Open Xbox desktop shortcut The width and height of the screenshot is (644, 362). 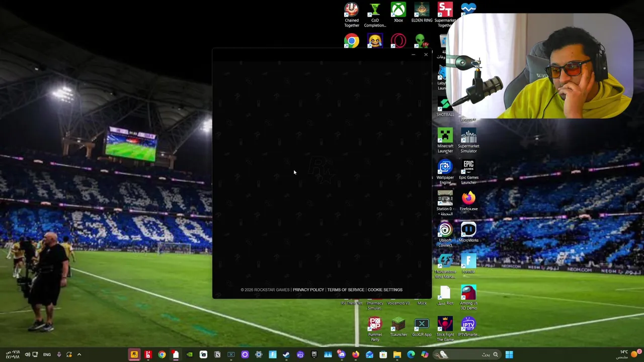point(398,13)
